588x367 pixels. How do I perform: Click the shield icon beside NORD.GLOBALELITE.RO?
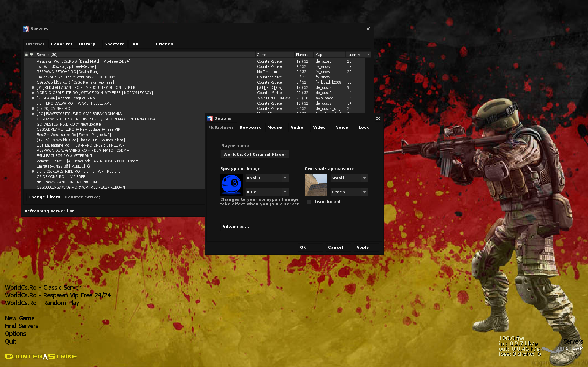pyautogui.click(x=33, y=93)
